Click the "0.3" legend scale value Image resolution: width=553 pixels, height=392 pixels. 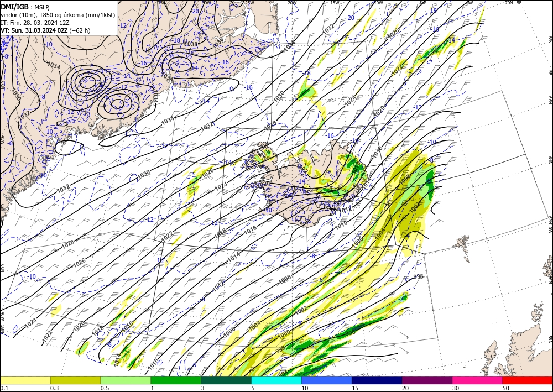54,388
